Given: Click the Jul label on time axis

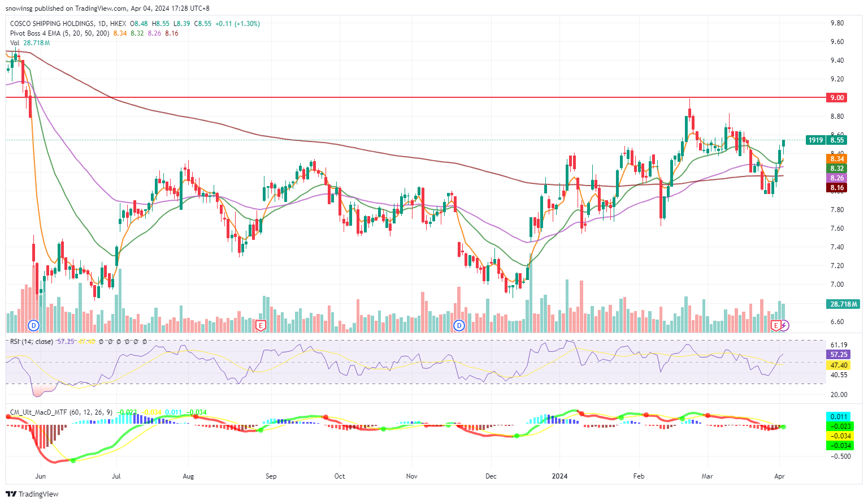Looking at the screenshot, I should (x=116, y=476).
